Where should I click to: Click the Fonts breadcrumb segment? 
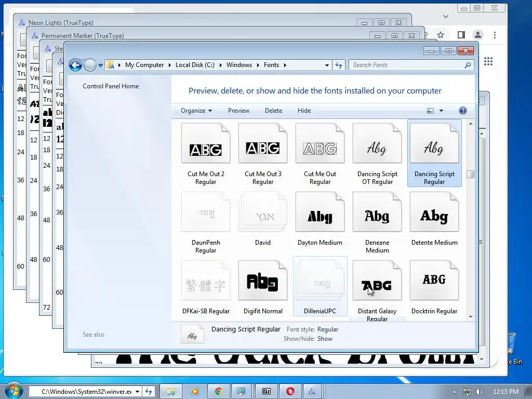pyautogui.click(x=271, y=65)
